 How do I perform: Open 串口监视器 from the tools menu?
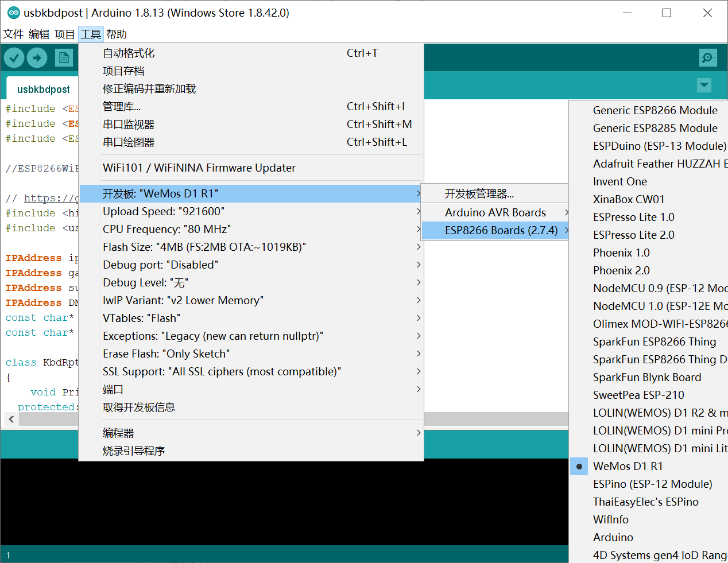coord(251,124)
